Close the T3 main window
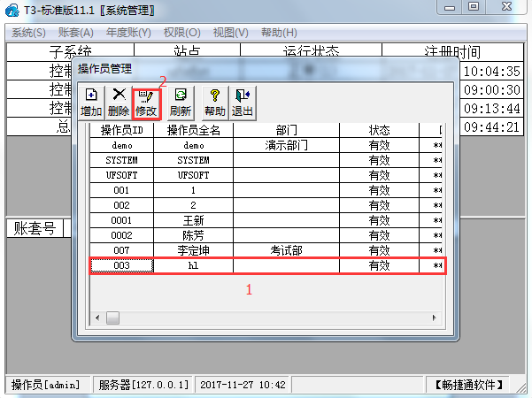Image resolution: width=532 pixels, height=398 pixels. (x=506, y=7)
